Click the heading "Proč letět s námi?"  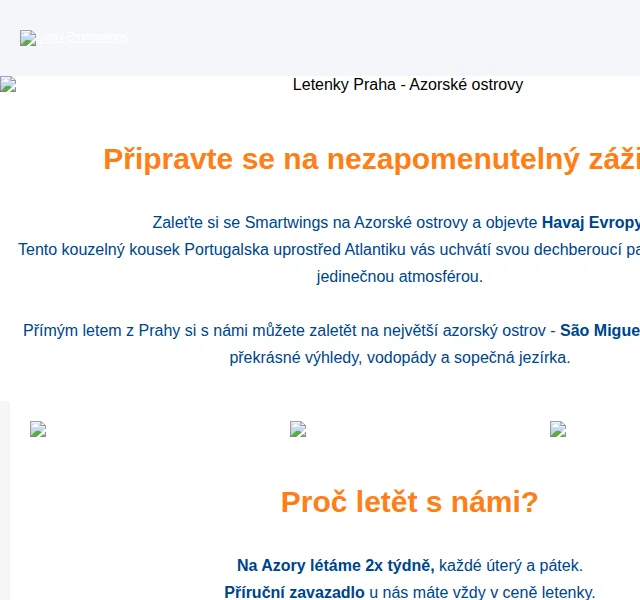tap(409, 502)
